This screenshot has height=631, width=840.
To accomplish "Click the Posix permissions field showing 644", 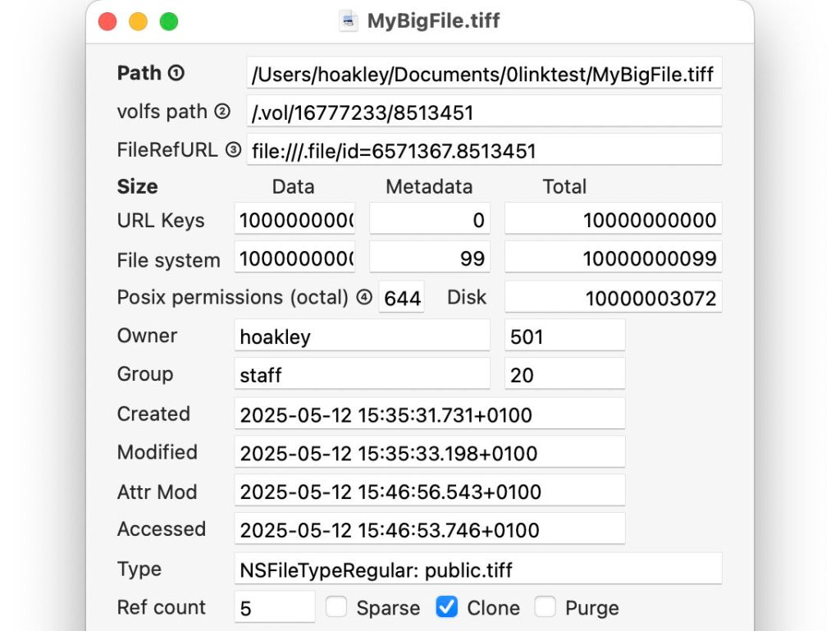I will pyautogui.click(x=402, y=298).
